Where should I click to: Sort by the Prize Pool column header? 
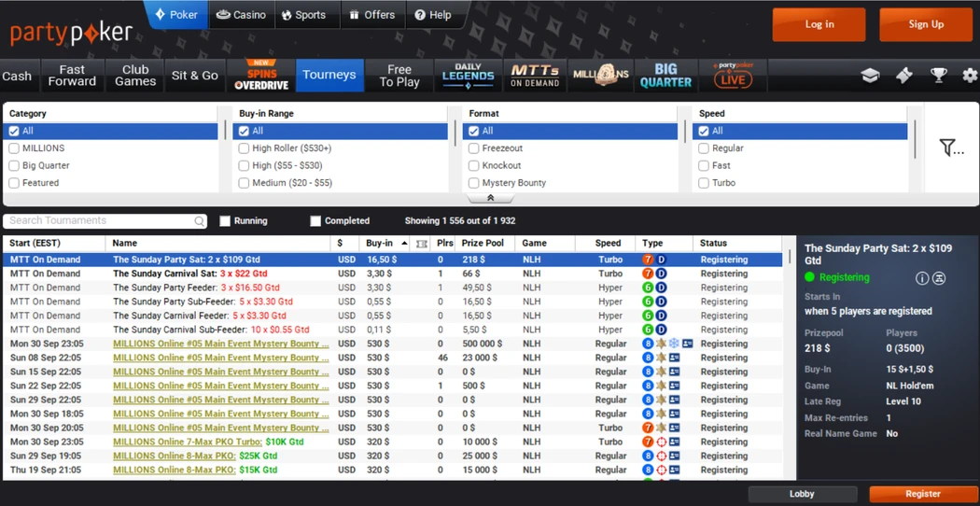coord(484,244)
